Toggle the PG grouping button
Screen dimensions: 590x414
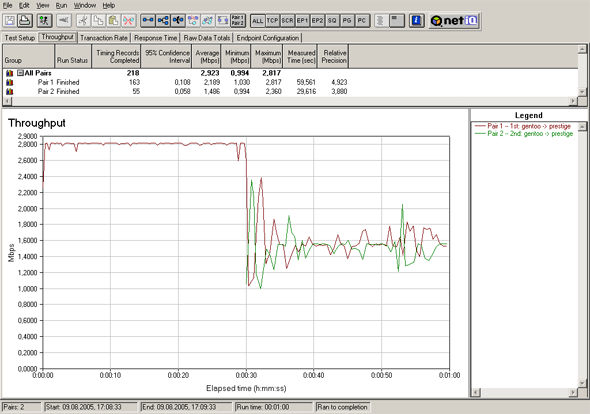pos(347,21)
